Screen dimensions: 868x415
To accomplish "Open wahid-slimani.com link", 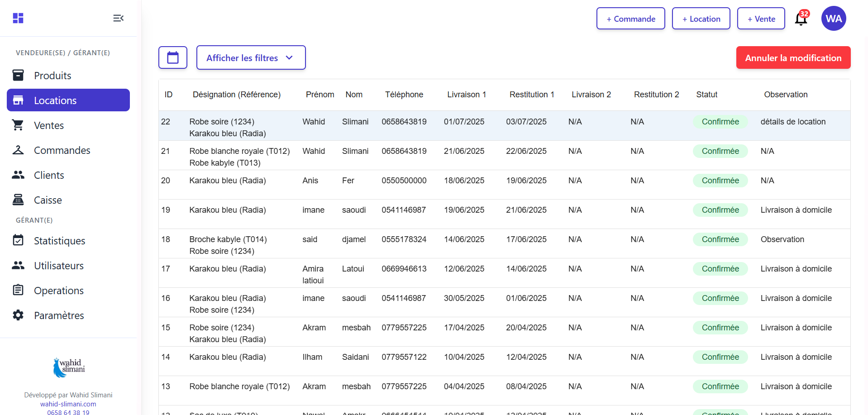I will [68, 404].
